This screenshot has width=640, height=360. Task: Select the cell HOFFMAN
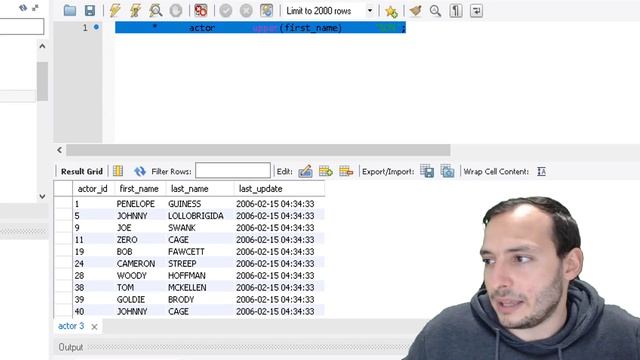coord(187,276)
